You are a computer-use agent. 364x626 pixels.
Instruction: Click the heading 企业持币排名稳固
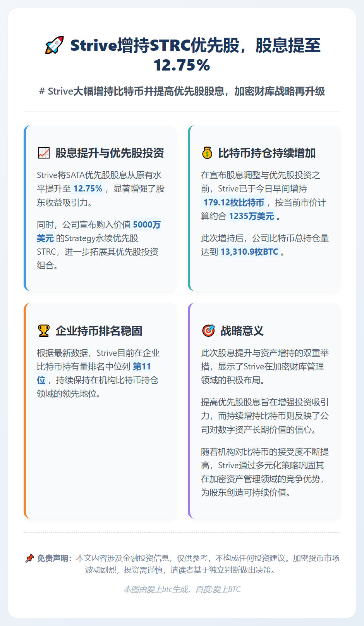pos(99,331)
